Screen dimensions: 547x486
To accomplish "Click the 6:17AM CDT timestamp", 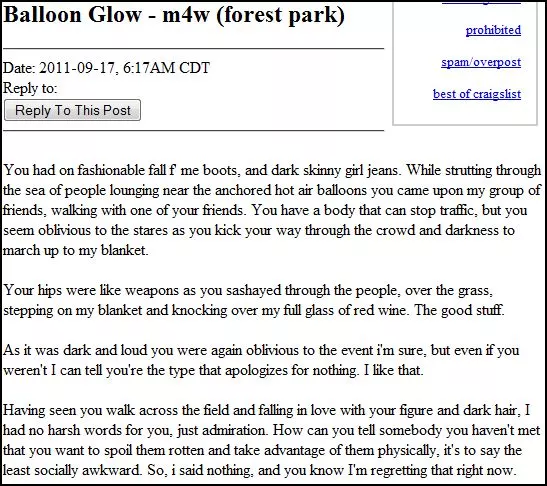I will coord(166,68).
